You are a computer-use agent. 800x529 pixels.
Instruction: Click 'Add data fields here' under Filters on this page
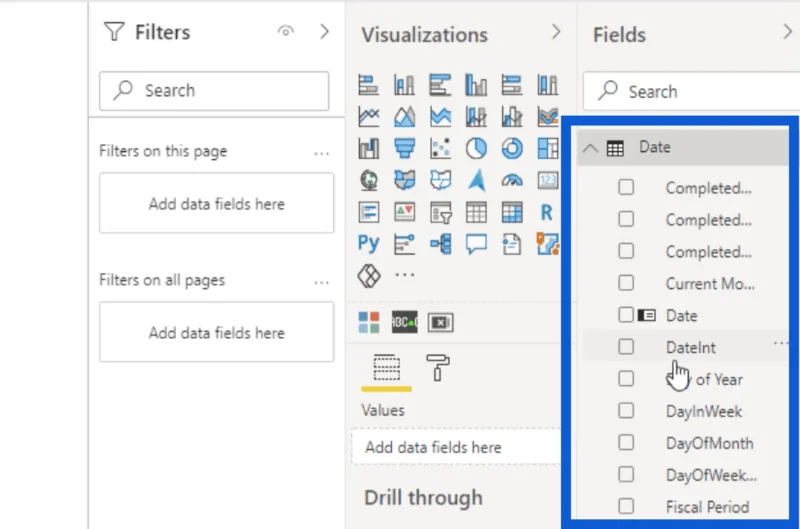pos(216,203)
